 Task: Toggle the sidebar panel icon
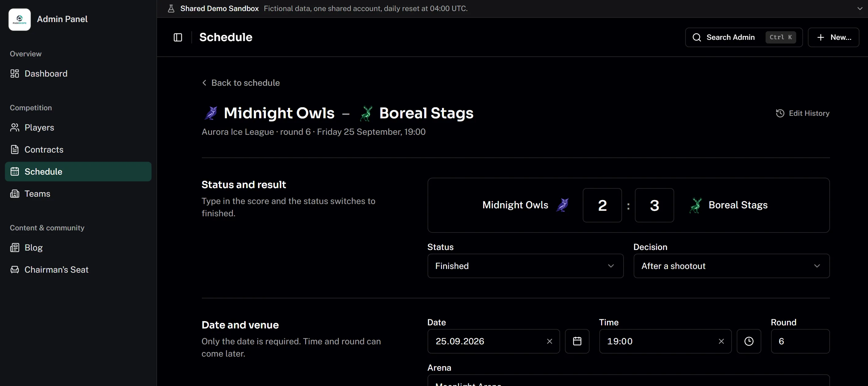tap(178, 37)
